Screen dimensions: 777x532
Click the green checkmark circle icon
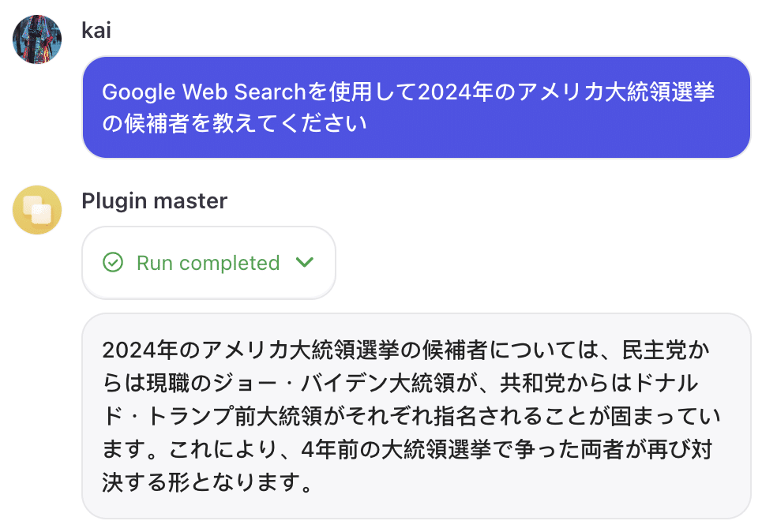tap(113, 263)
